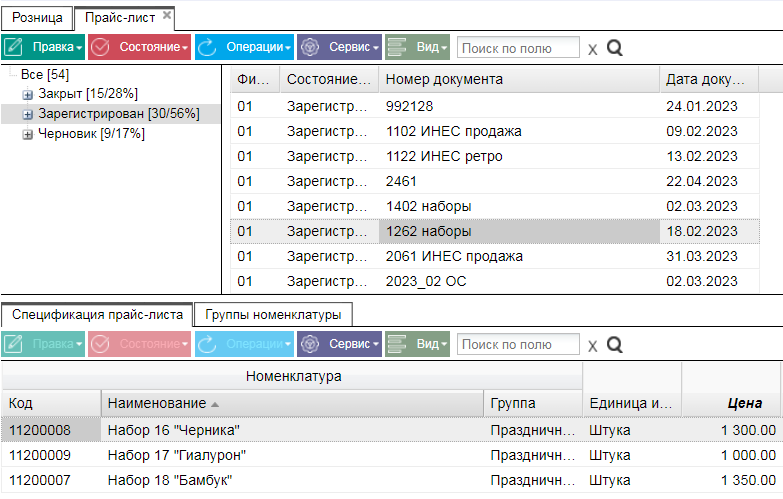Click the Фи… column header
Screen dimensions: 783x499
pos(255,79)
